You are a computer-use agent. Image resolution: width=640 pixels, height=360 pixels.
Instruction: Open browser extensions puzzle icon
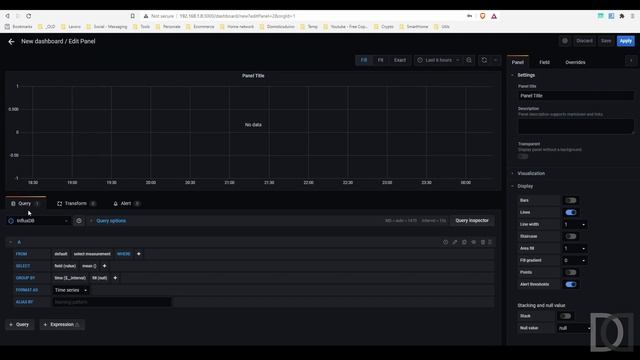(x=622, y=16)
